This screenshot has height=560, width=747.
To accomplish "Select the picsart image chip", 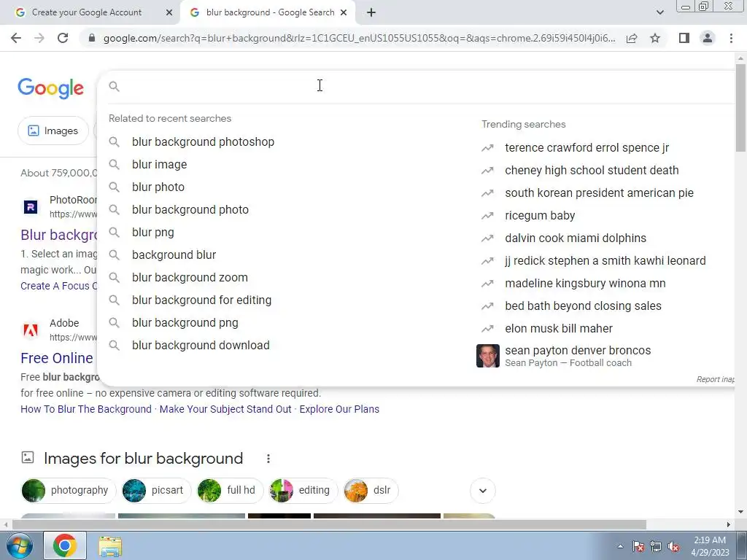I will 156,491.
